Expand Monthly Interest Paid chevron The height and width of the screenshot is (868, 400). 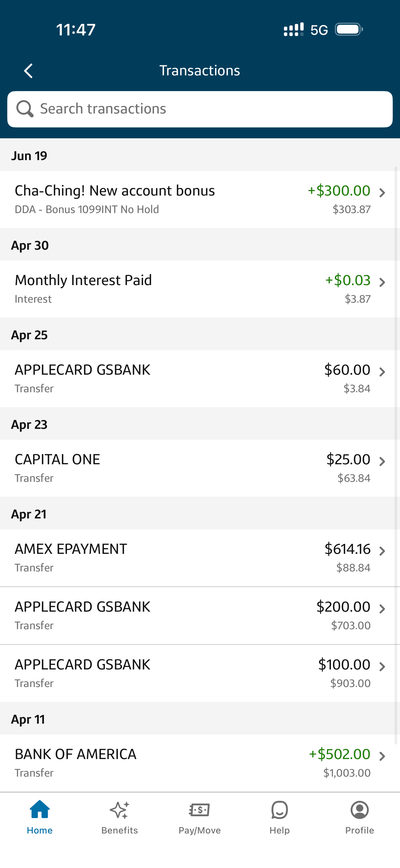[x=382, y=282]
